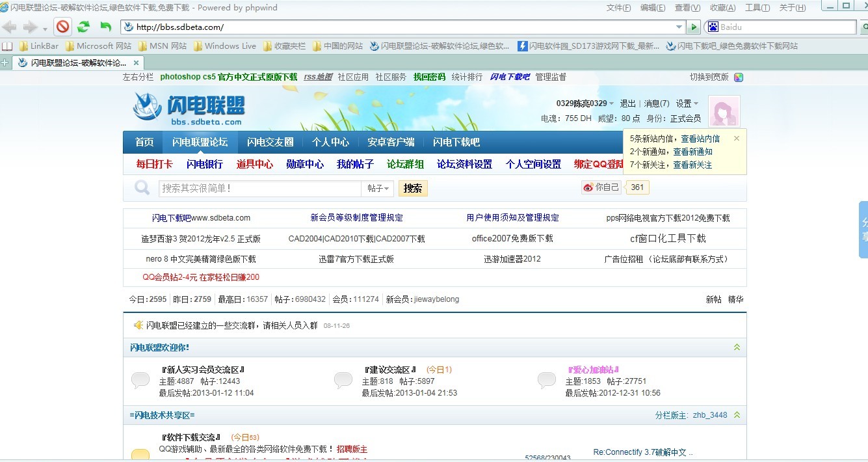
Task: Open the 帖子 search type dropdown
Action: tap(378, 188)
